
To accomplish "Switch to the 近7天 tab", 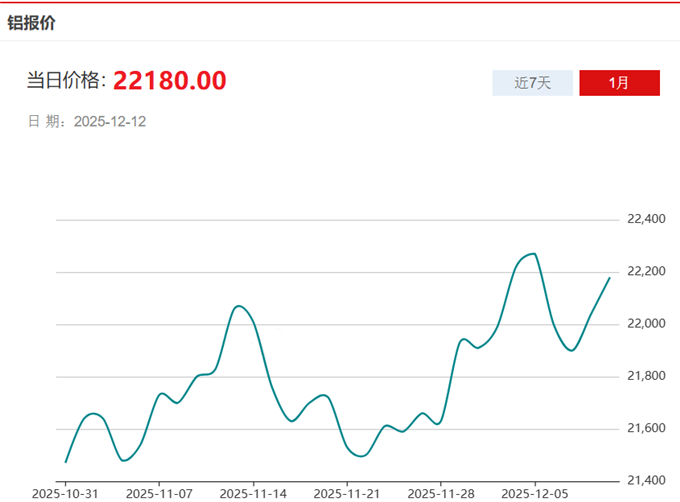I will (x=532, y=83).
